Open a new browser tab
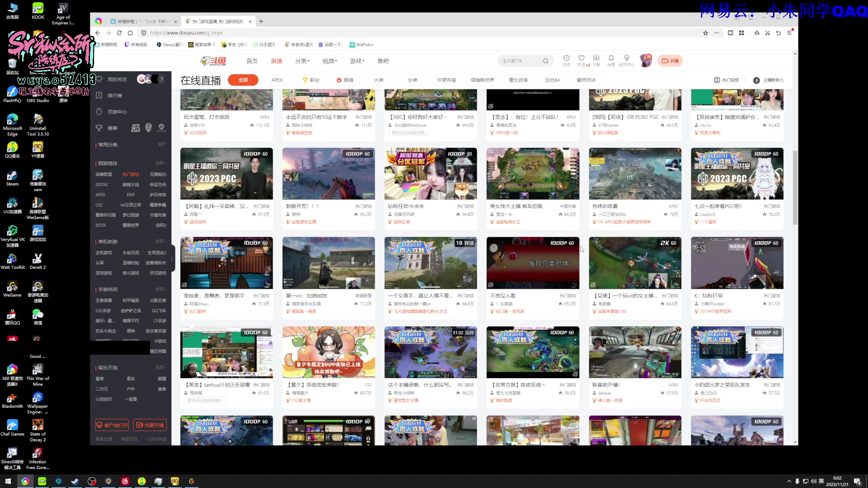Viewport: 868px width, 488px height. tap(261, 21)
